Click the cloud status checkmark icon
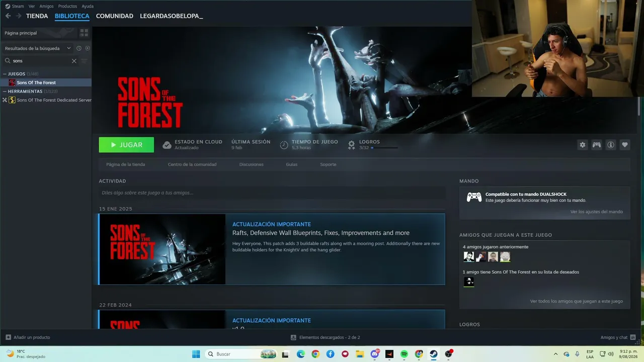This screenshot has width=644, height=362. point(167,145)
